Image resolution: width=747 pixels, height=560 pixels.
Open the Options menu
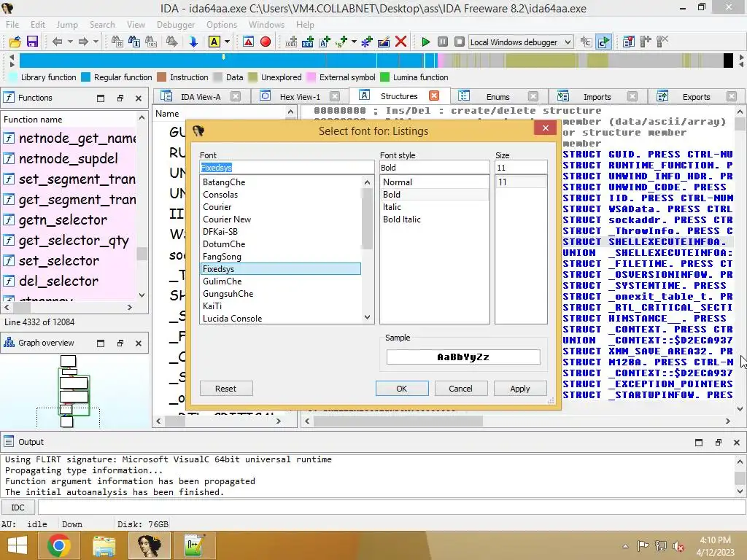click(x=222, y=24)
